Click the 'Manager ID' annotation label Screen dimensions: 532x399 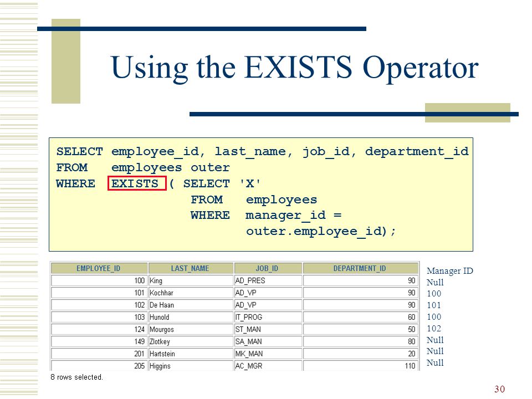[450, 271]
